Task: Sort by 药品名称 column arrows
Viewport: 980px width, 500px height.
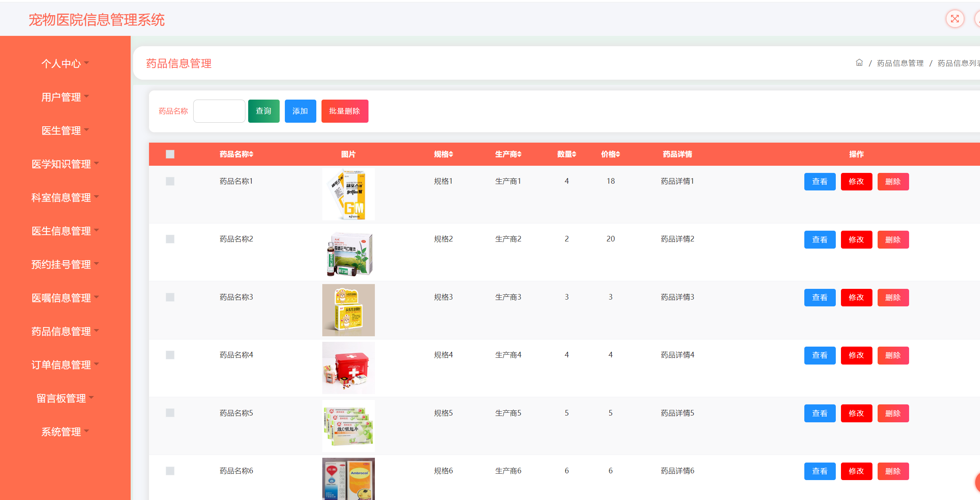Action: pyautogui.click(x=251, y=154)
